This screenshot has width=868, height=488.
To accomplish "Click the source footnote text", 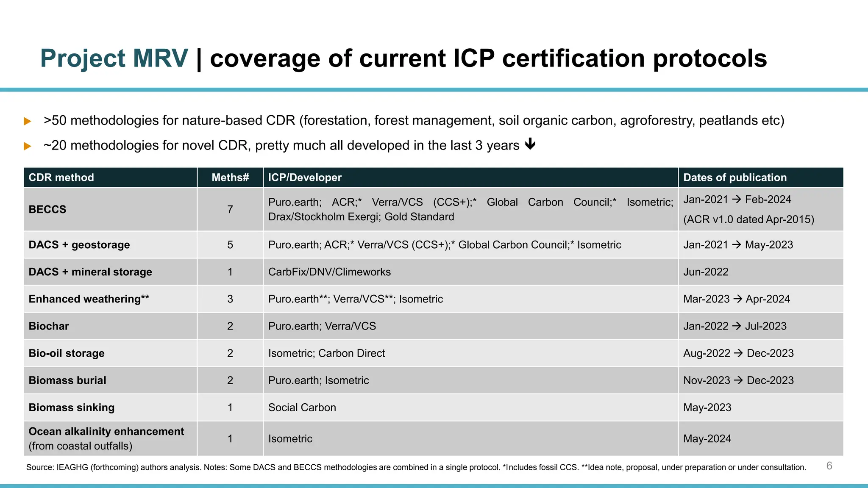I will (416, 467).
